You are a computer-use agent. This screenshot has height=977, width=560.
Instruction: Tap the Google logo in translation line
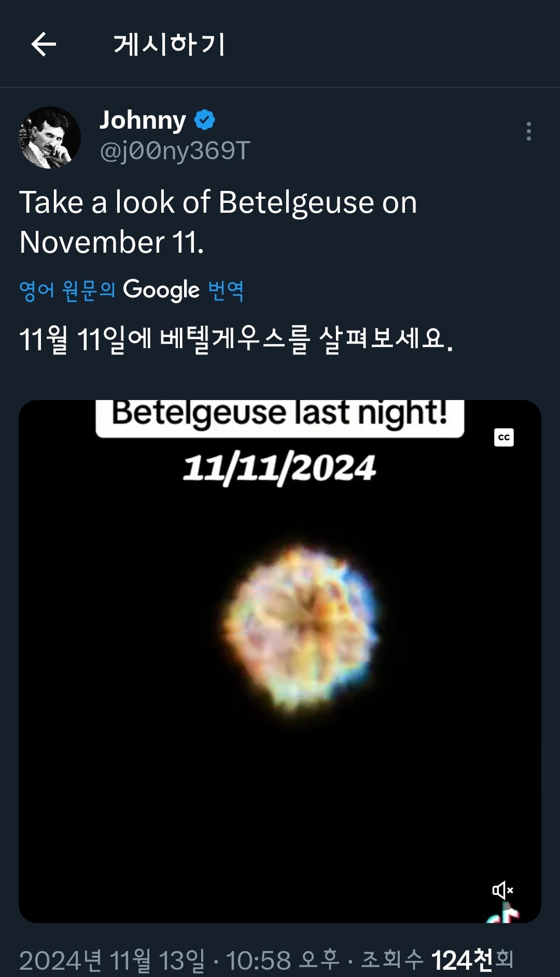pos(161,290)
